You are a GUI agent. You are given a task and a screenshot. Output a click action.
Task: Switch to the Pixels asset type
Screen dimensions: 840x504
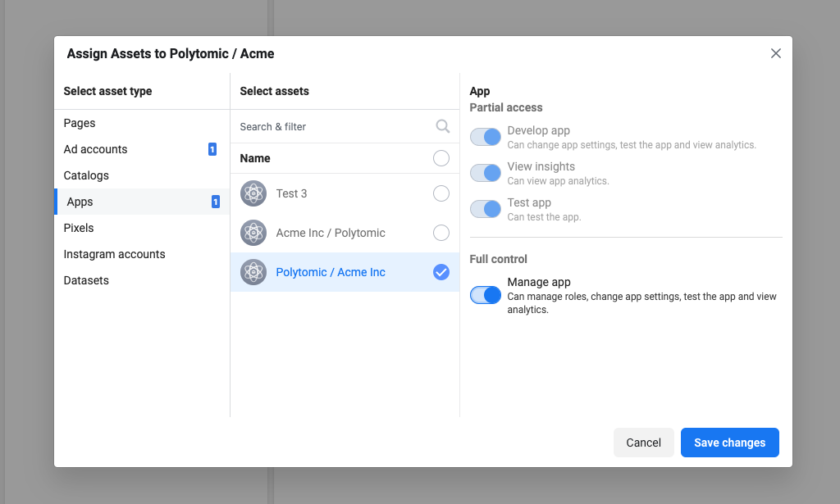click(x=142, y=228)
